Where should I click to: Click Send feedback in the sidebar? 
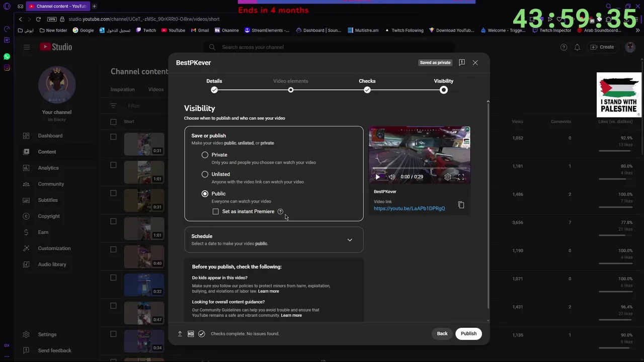click(x=54, y=350)
